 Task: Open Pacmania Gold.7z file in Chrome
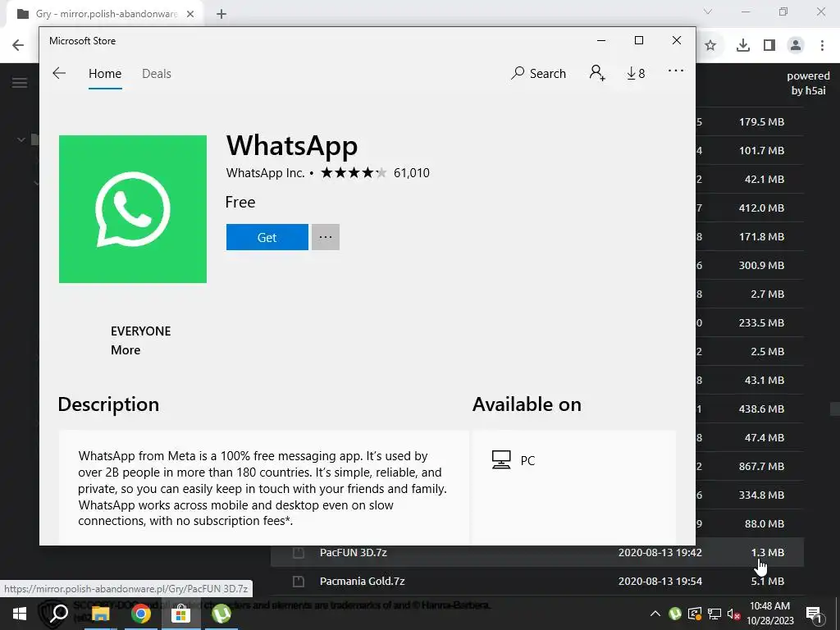[362, 582]
